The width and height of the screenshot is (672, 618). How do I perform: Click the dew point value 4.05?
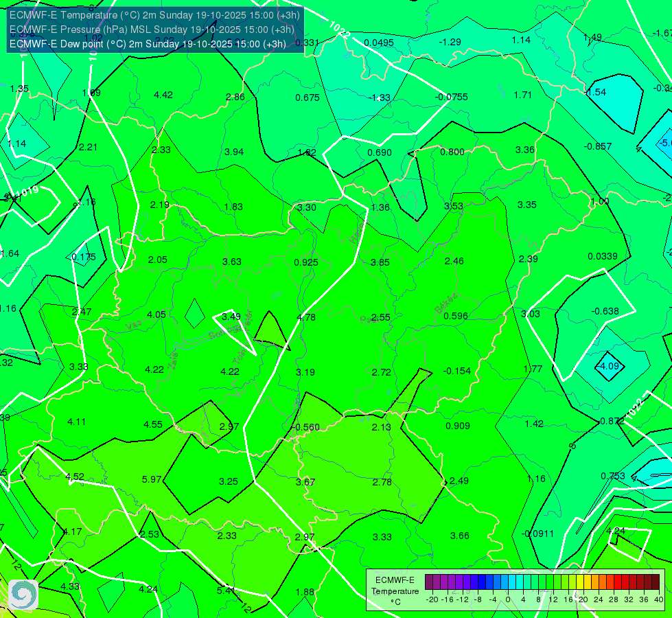pos(157,314)
